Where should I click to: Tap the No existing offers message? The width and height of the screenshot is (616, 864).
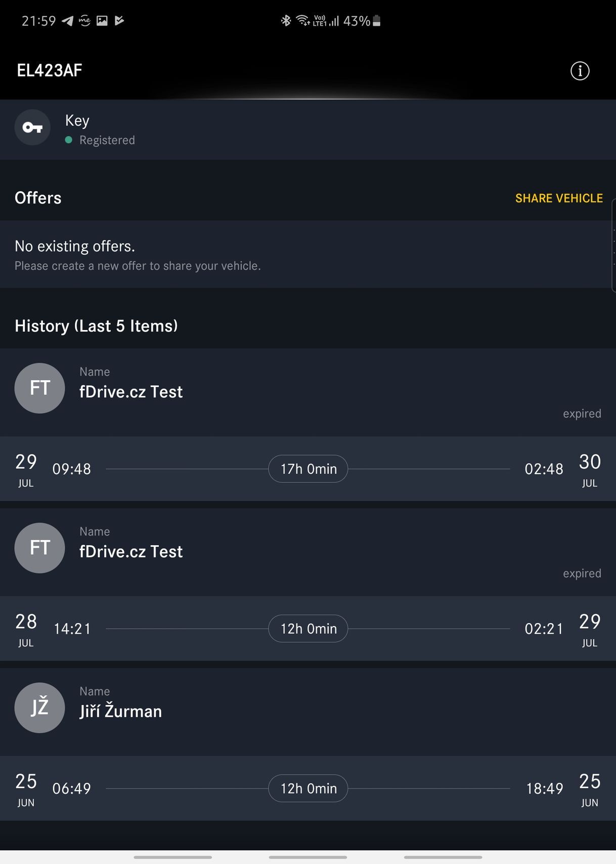[138, 255]
